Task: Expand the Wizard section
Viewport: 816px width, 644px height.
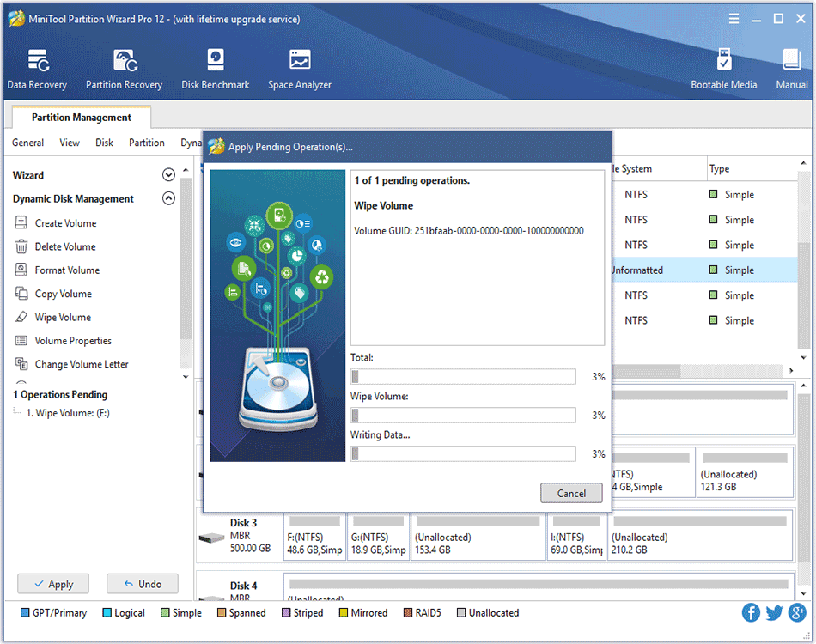Action: click(168, 175)
